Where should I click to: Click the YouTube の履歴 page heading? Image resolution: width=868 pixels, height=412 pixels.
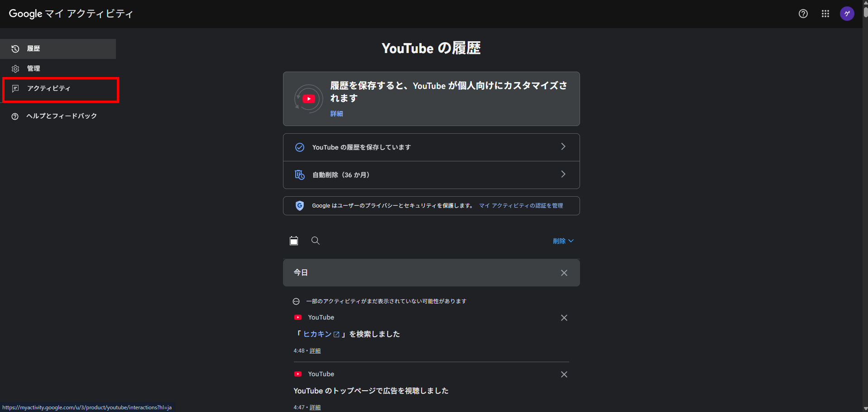click(x=431, y=48)
